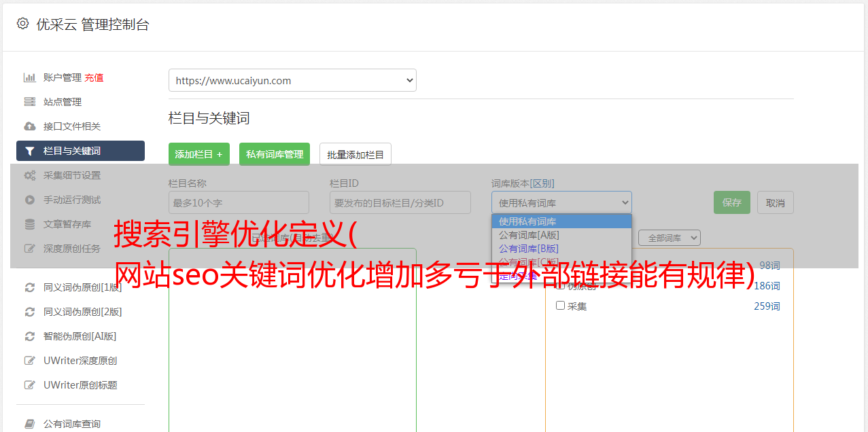Image resolution: width=868 pixels, height=432 pixels.
Task: Tick the 采集 checkbox
Action: click(x=561, y=306)
